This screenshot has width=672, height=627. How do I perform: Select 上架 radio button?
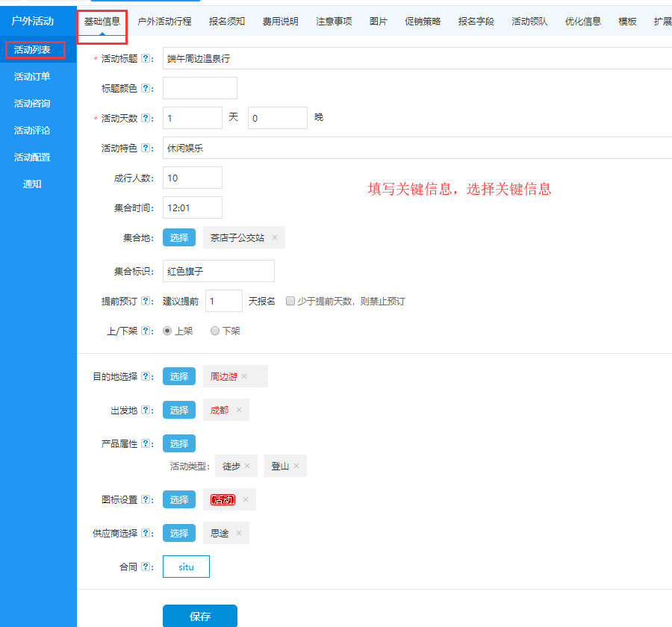tap(167, 331)
